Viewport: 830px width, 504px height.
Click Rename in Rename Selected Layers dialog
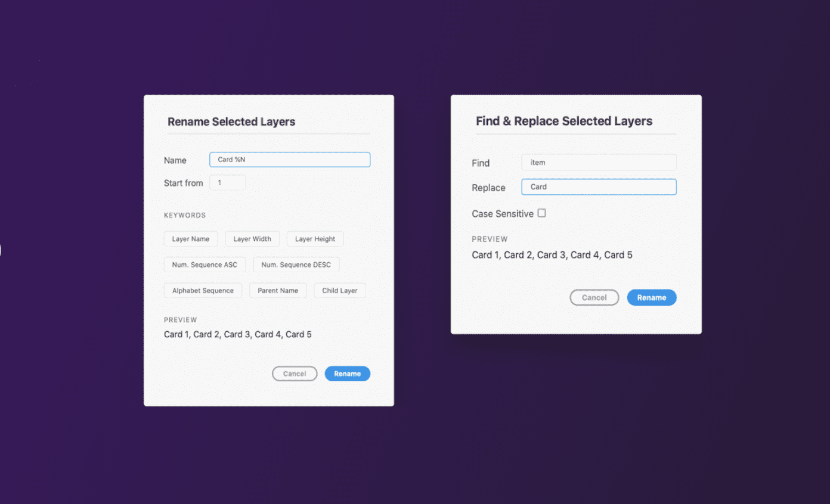pos(348,374)
